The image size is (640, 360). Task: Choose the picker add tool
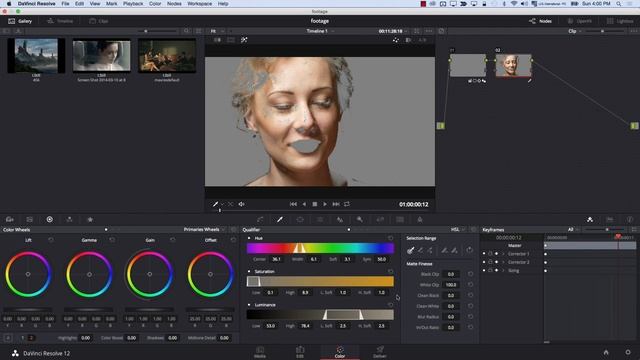(430, 250)
